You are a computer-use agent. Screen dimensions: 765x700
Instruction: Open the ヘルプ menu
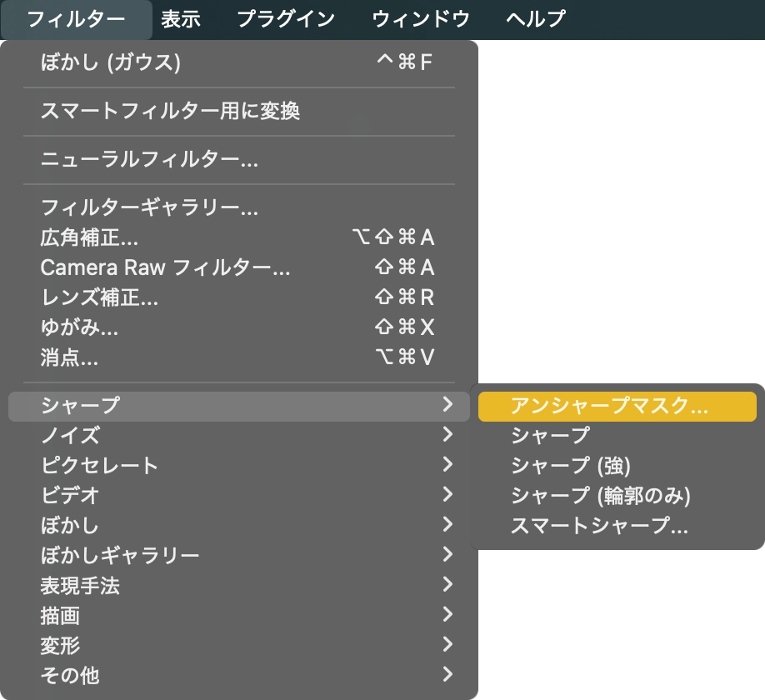tap(536, 18)
